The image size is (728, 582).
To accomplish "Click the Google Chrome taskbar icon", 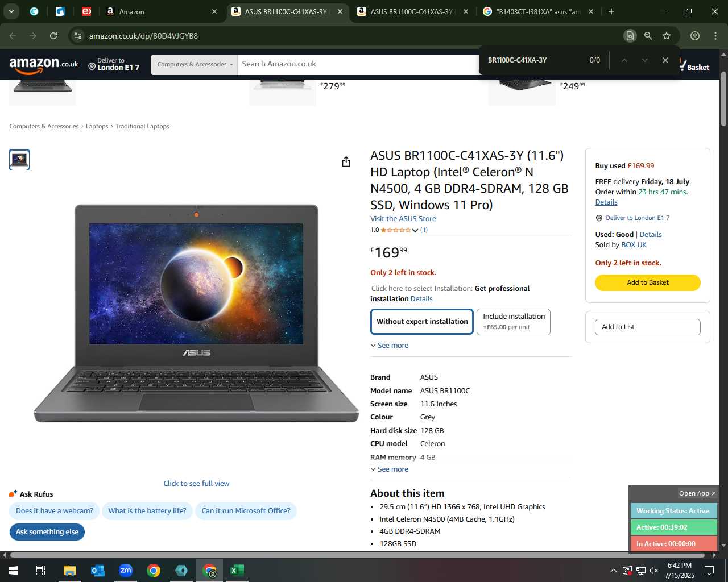I will coord(153,571).
